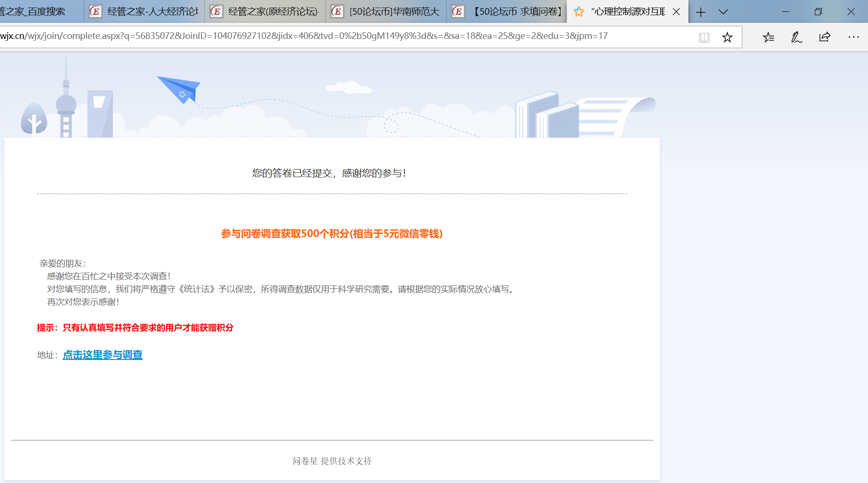Switch to the 经管之家-人大经济论坛 tab
This screenshot has width=868, height=483.
click(x=144, y=11)
